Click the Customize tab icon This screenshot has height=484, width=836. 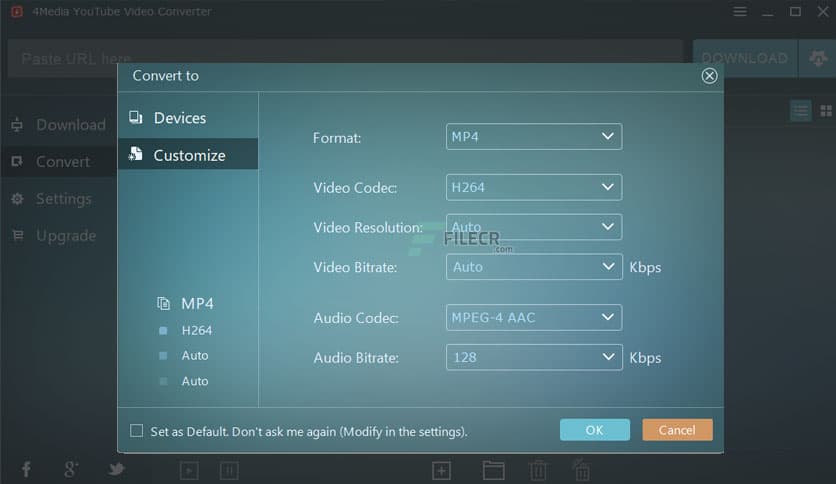pos(135,155)
